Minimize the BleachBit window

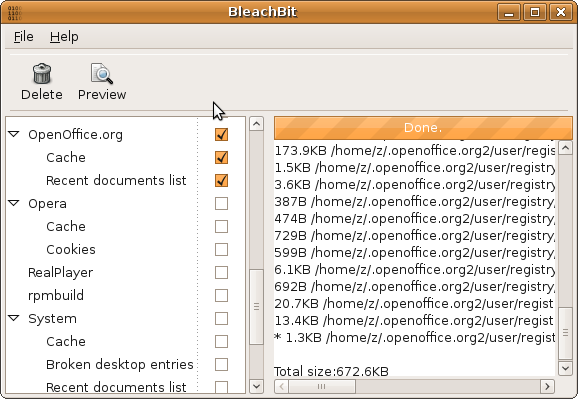[509, 12]
